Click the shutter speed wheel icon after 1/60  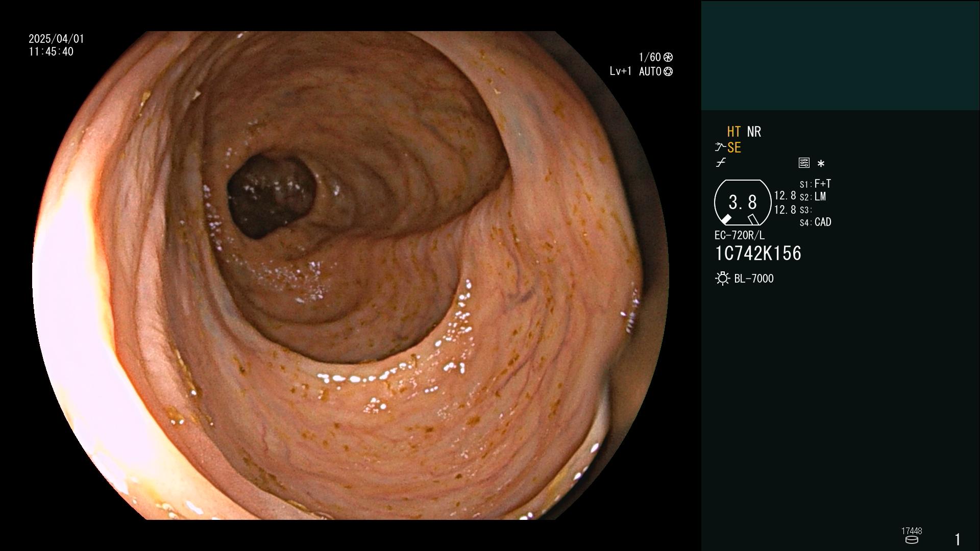(668, 57)
